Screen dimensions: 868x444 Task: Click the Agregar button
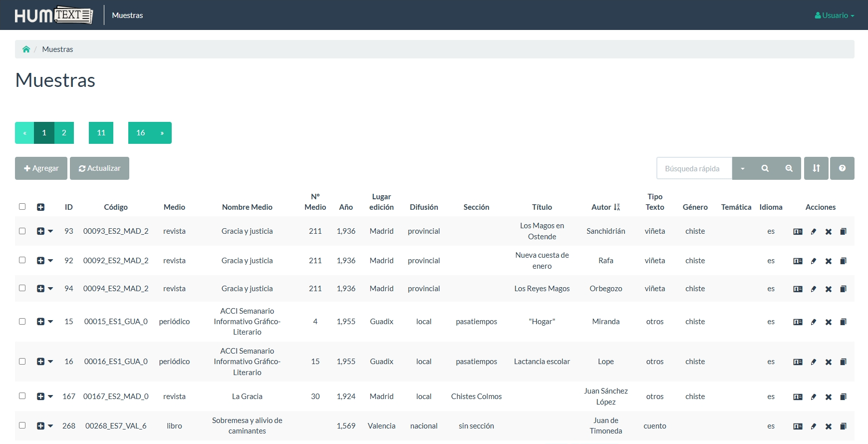[41, 168]
